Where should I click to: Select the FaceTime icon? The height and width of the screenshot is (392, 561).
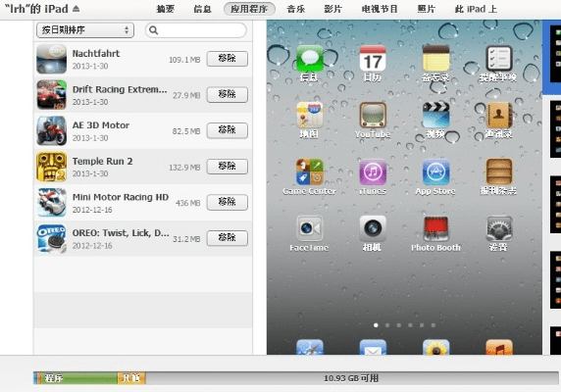310,228
